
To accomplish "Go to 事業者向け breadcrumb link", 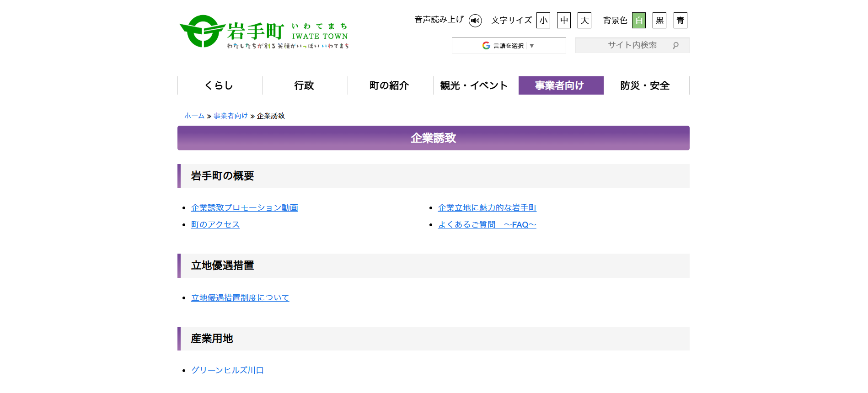I will (230, 116).
